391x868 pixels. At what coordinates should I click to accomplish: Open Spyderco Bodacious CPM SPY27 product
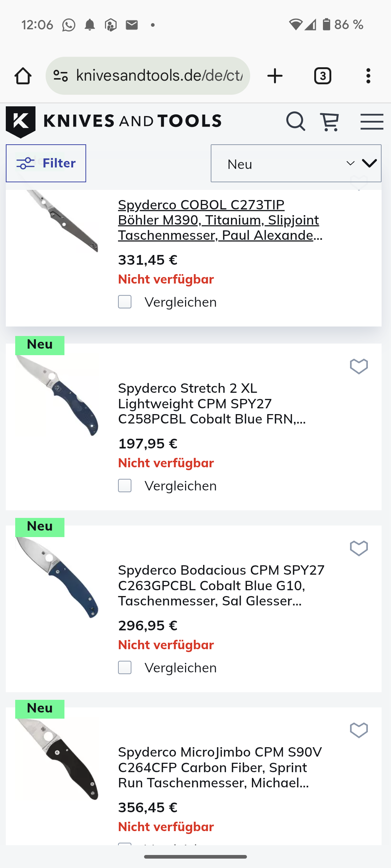[x=221, y=585]
